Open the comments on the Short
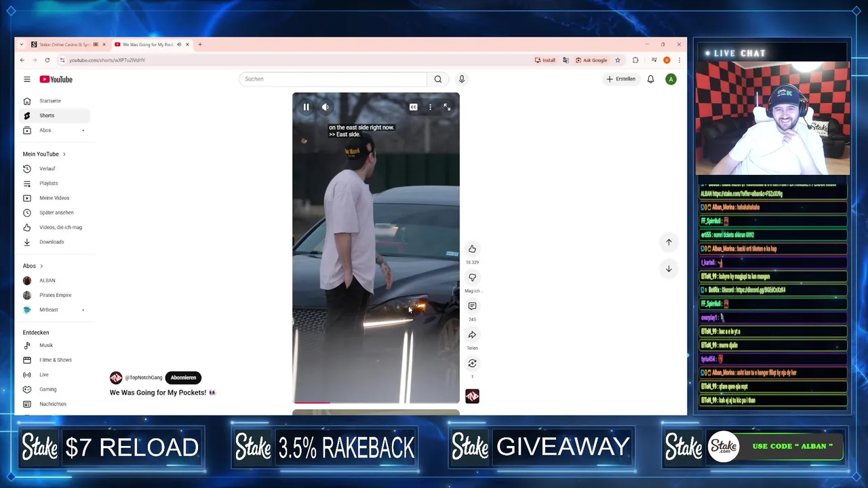868x488 pixels. pyautogui.click(x=472, y=306)
